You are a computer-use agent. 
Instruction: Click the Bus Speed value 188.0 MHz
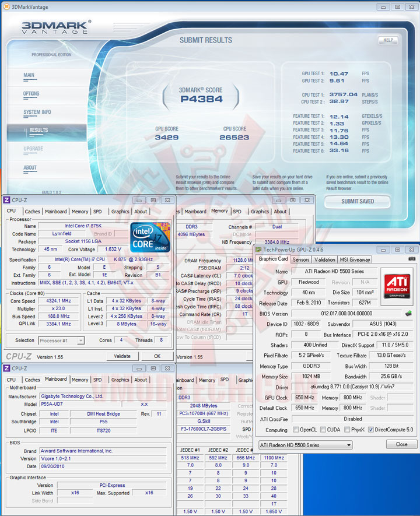(59, 316)
